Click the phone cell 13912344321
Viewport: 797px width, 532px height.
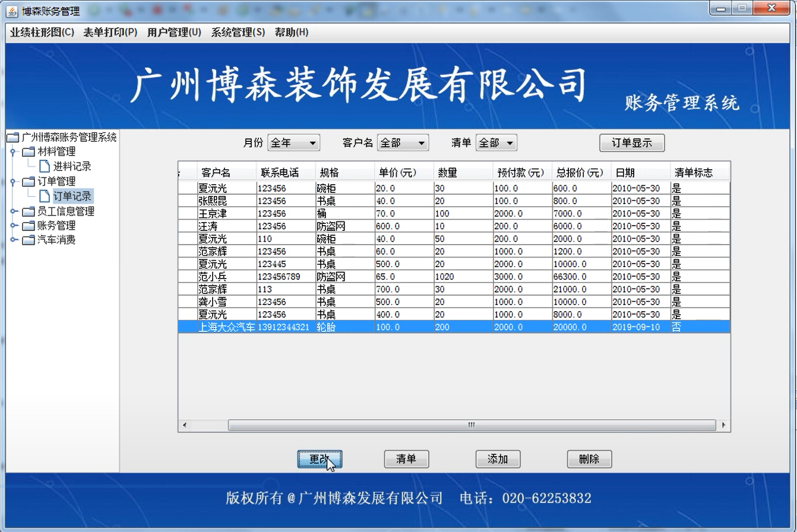click(x=286, y=327)
